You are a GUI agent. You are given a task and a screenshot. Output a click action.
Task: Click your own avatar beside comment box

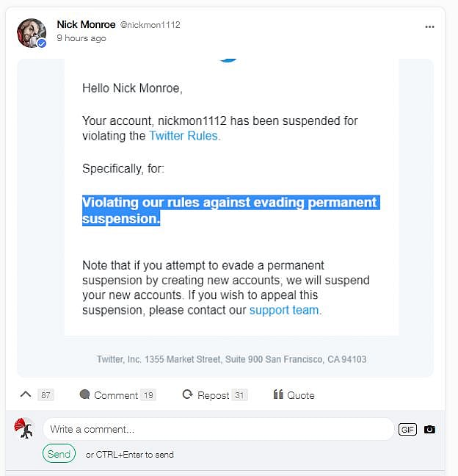click(25, 428)
